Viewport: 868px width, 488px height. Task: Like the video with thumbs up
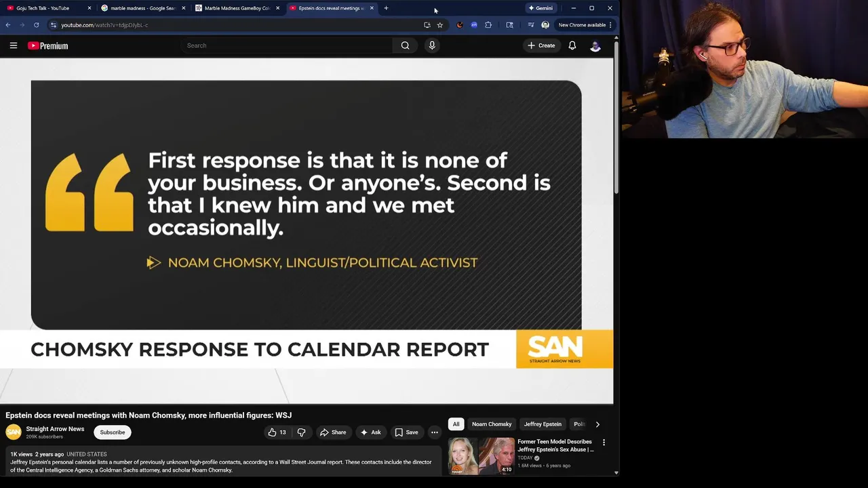click(277, 432)
